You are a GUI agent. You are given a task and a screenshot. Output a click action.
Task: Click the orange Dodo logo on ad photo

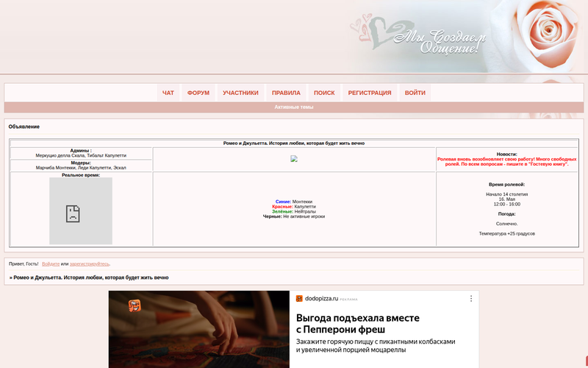tap(135, 305)
